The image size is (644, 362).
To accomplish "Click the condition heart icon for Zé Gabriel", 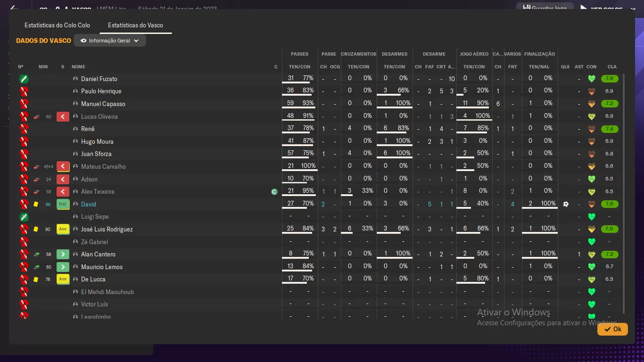I will pos(592,242).
